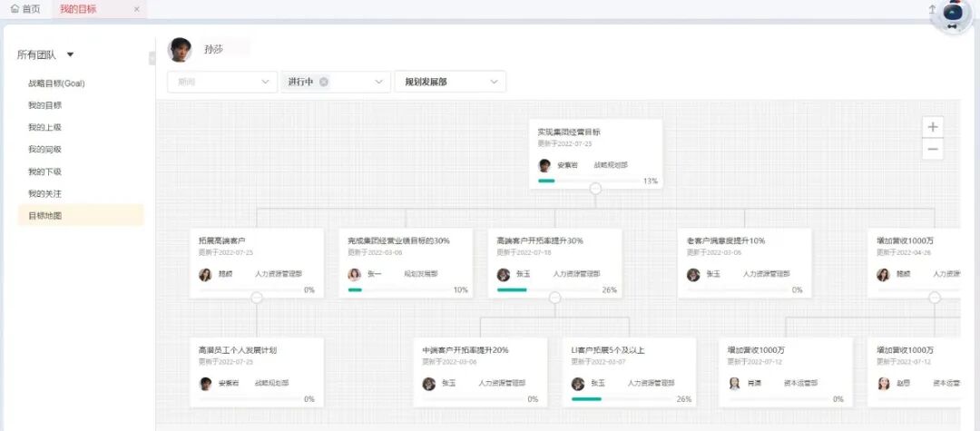Open the 高端客户开拓率提升30% goal title
This screenshot has width=980, height=431.
(x=540, y=240)
